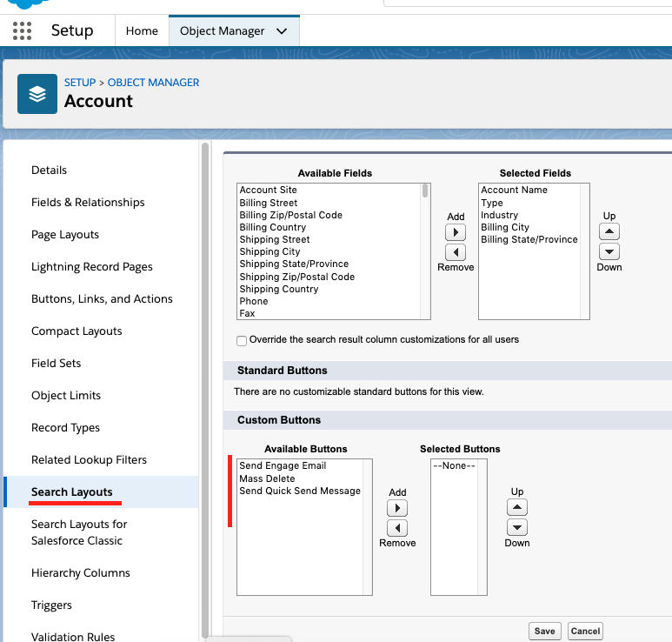Open Hierarchy Columns
Viewport: 672px width, 642px height.
[x=81, y=573]
